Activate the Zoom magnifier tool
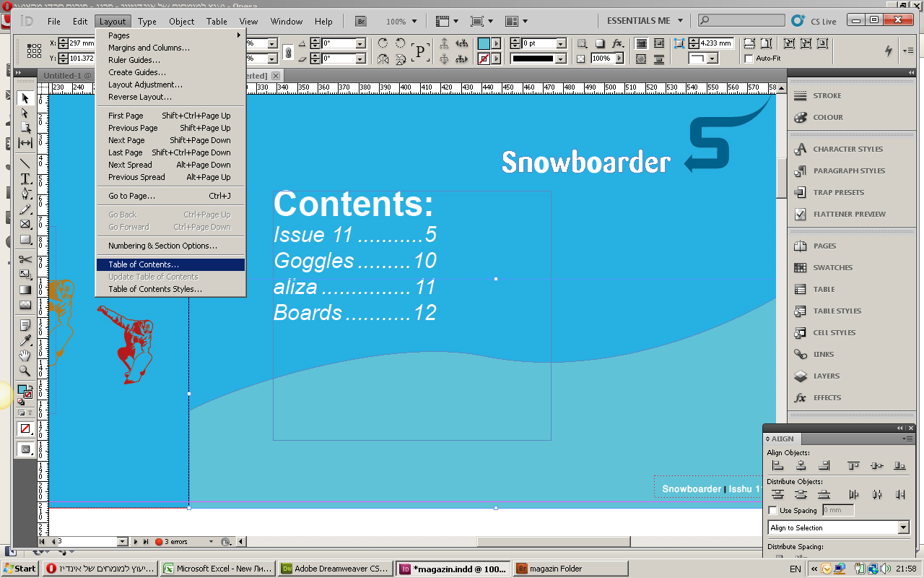Screen dimensions: 924x578 tap(25, 371)
